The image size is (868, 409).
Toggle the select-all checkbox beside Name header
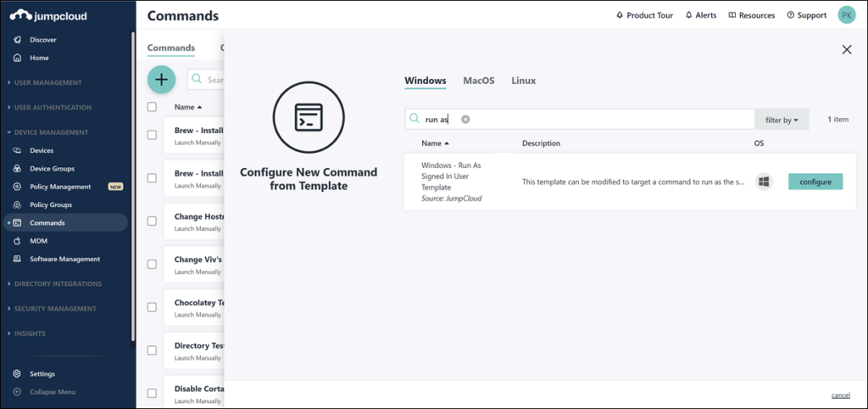pyautogui.click(x=153, y=108)
